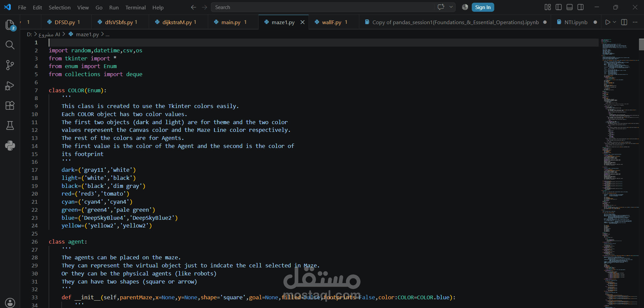
Task: Click the AI folder breadcrumb
Action: coord(49,34)
